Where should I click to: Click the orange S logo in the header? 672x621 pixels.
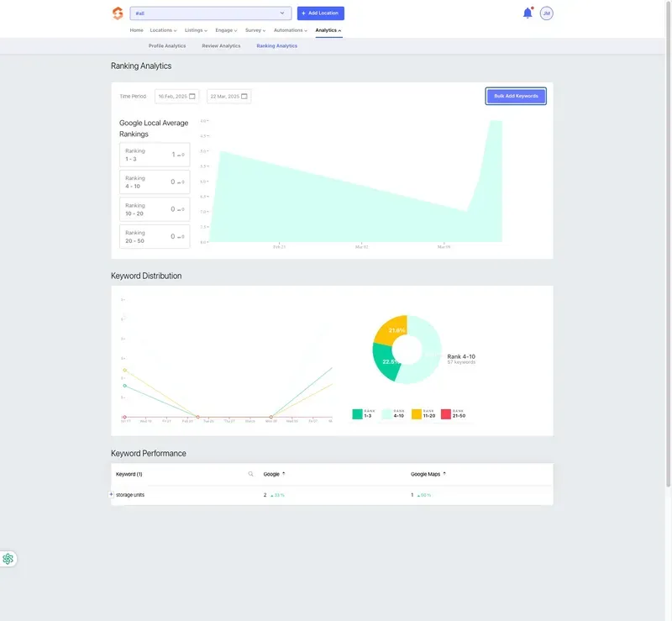coord(118,13)
